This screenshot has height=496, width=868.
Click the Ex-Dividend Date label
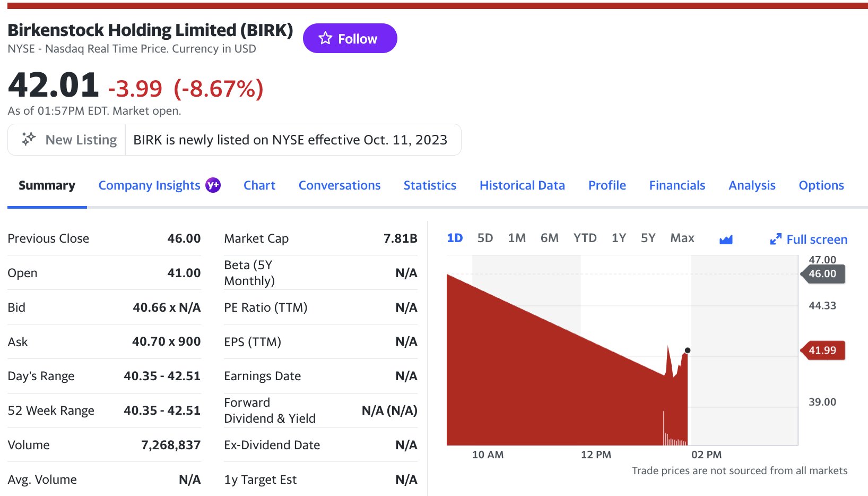[272, 445]
